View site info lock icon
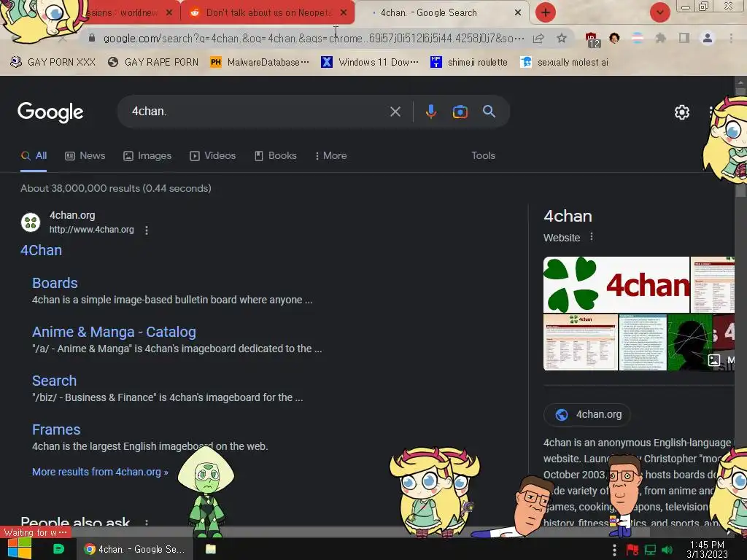 [x=92, y=38]
